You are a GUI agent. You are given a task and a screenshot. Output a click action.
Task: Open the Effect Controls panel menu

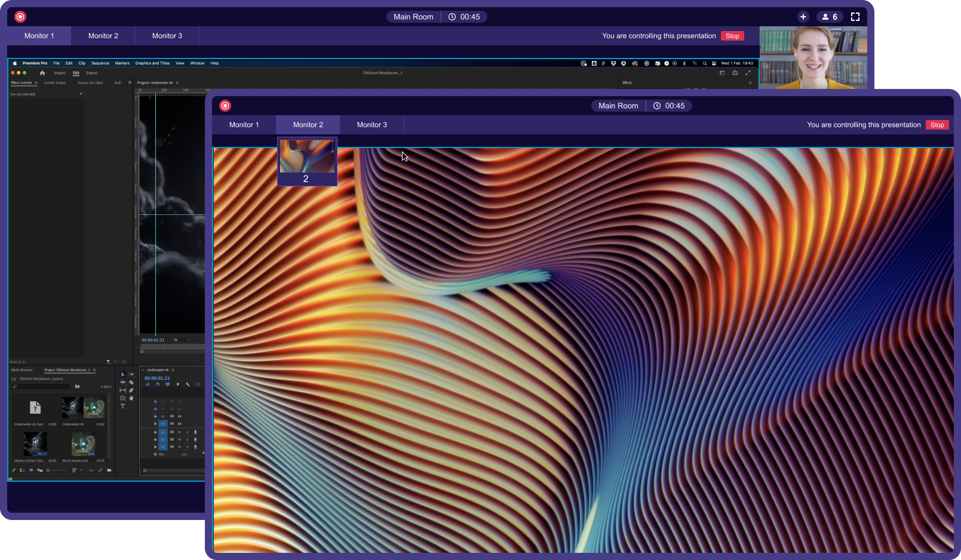tap(36, 83)
